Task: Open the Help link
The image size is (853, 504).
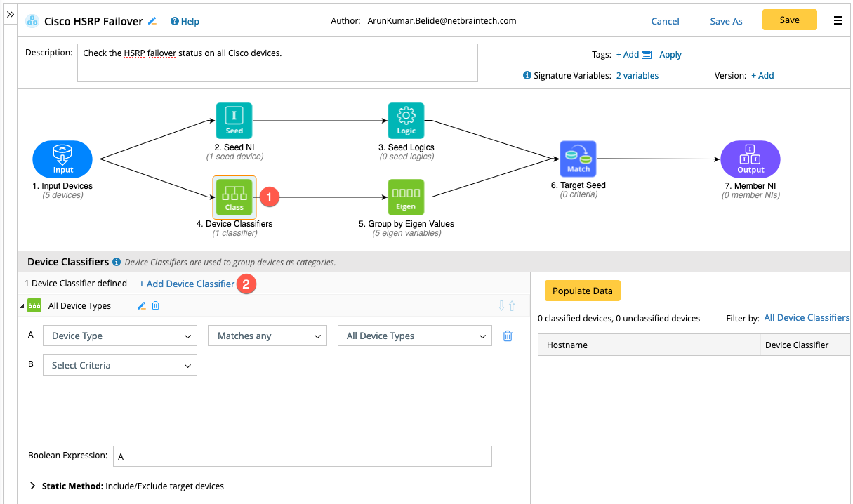Action: pyautogui.click(x=185, y=21)
